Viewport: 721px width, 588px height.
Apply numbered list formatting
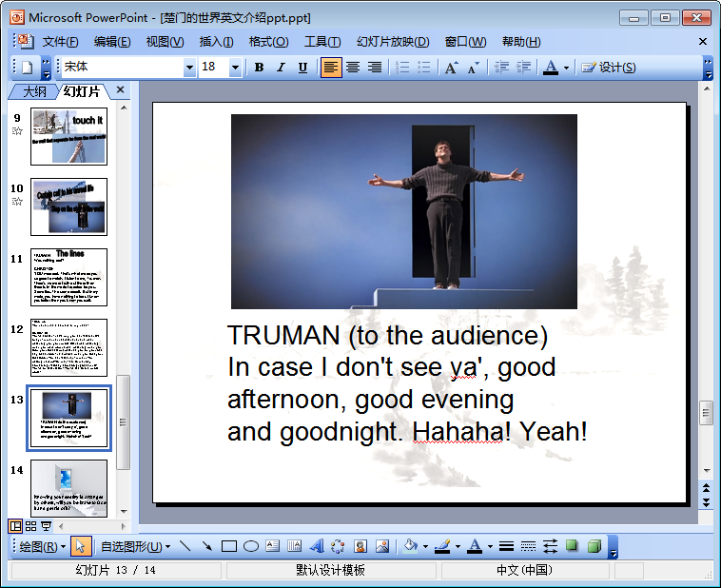[402, 68]
